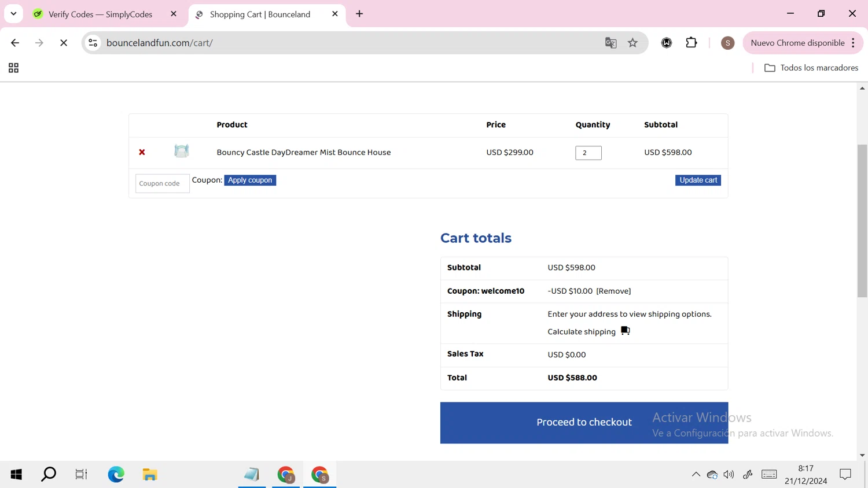Open the Windows notification center icon
Viewport: 868px width, 488px height.
(x=845, y=475)
